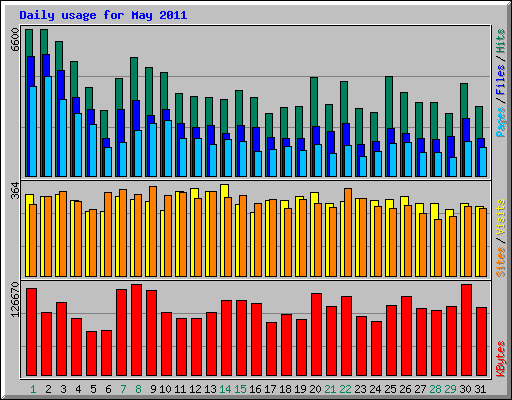Click day 18 on the x-axis
Screen dimensions: 512x400
pyautogui.click(x=285, y=389)
